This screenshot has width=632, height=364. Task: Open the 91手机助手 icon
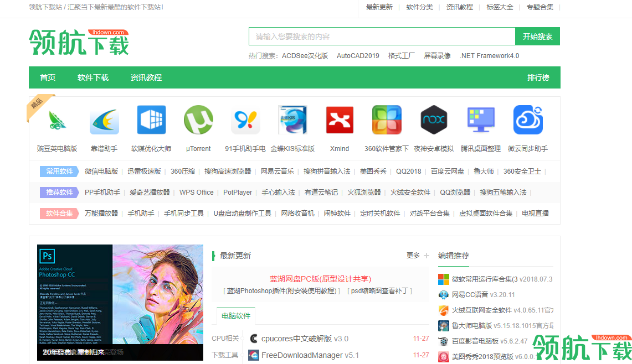click(x=245, y=120)
